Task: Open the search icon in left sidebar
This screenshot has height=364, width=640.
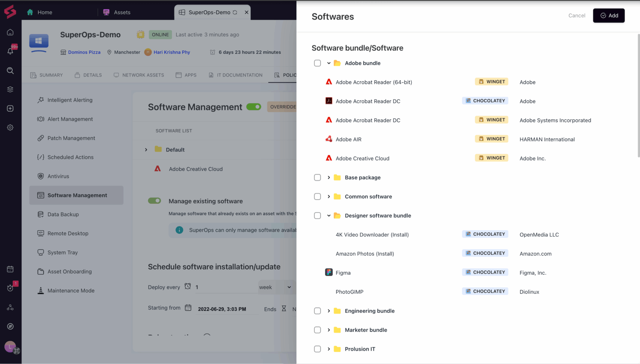Action: [10, 71]
